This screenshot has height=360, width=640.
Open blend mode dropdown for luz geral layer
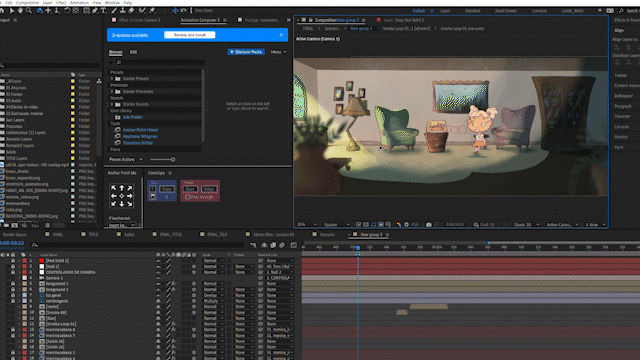coord(213,295)
